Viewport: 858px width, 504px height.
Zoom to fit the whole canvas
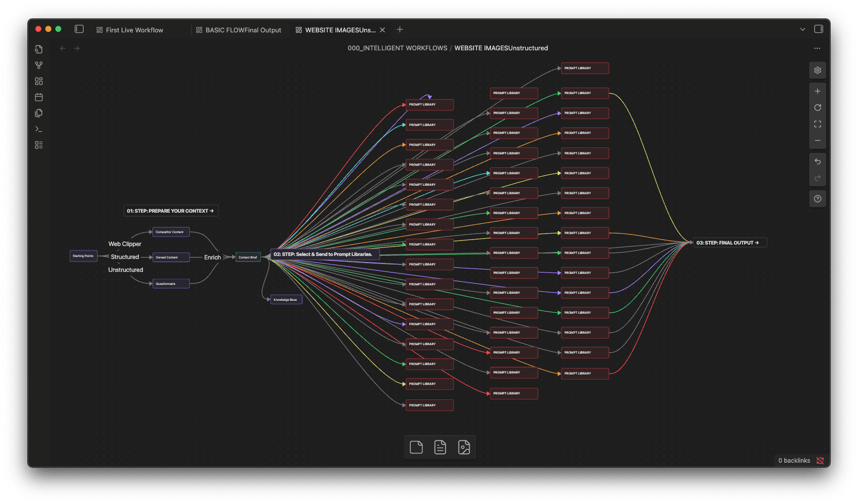(x=817, y=124)
